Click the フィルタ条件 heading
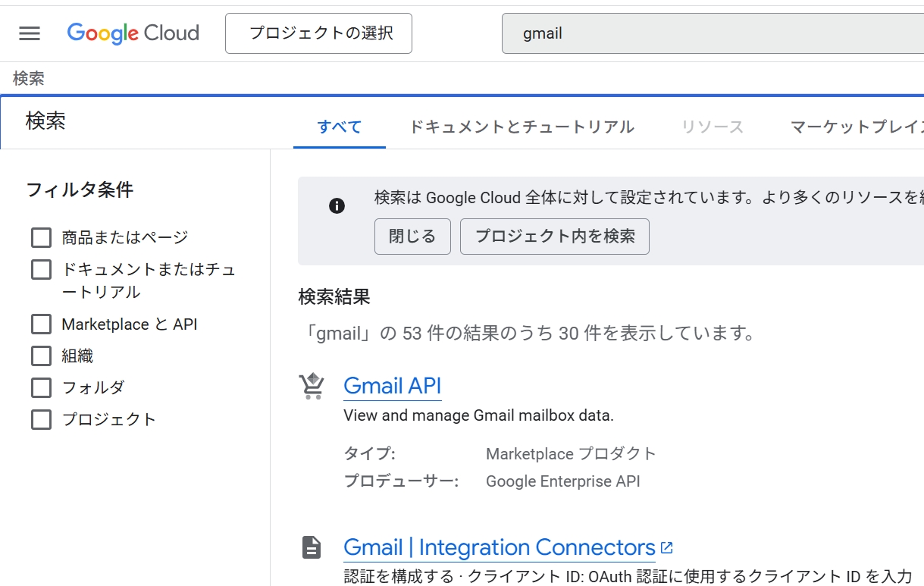Viewport: 924px width, 586px height. coord(80,190)
